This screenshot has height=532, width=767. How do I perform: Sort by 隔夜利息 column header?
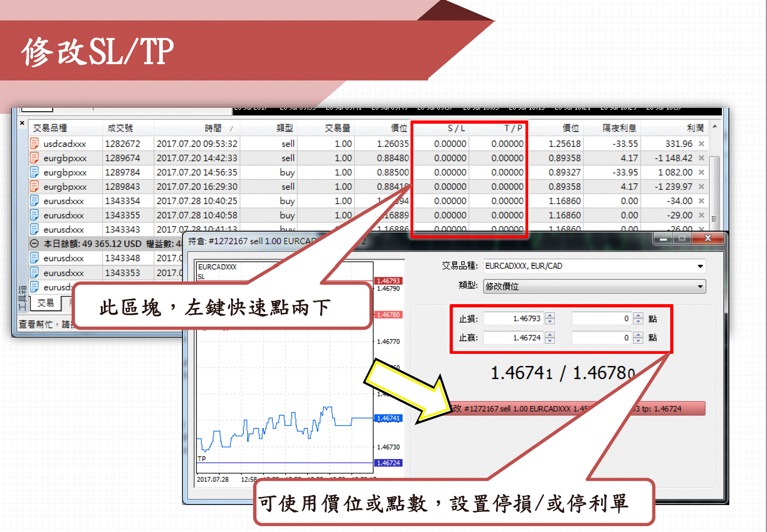612,128
